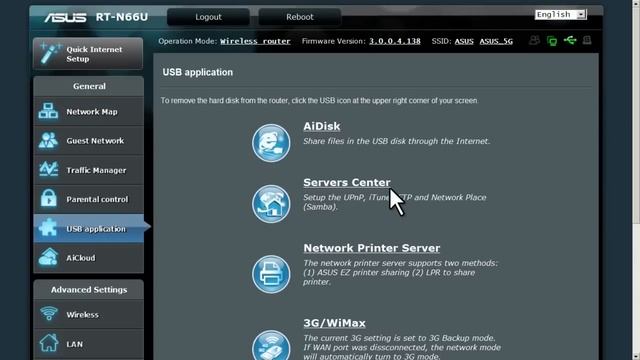Click the ASUS_5G SSID link
This screenshot has width=640, height=360.
(496, 41)
